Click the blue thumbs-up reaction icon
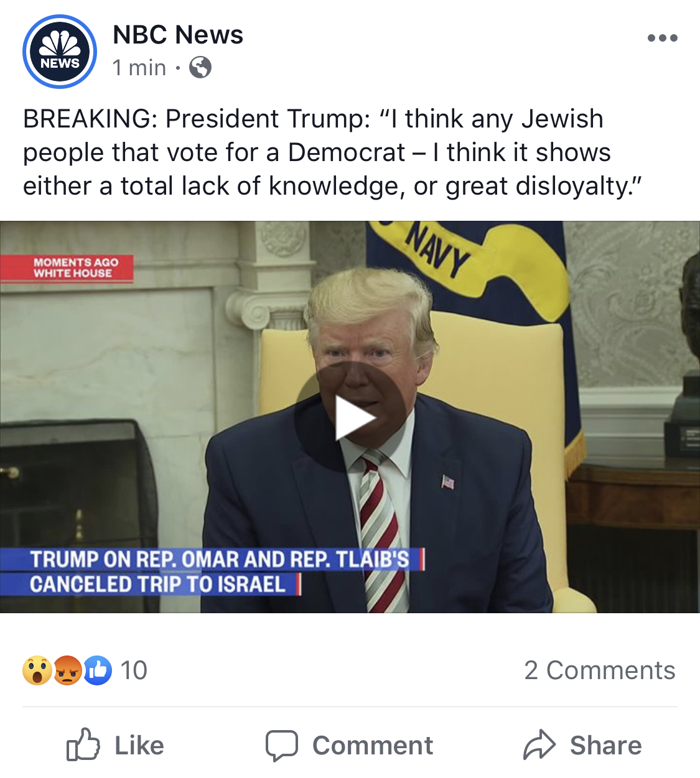The width and height of the screenshot is (700, 778). click(x=97, y=670)
